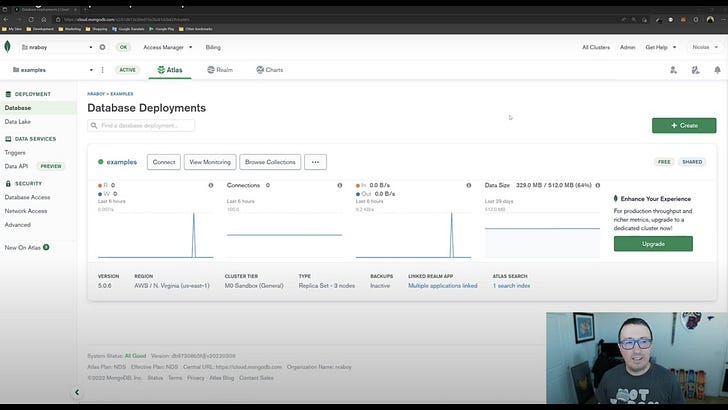The width and height of the screenshot is (728, 410).
Task: Open Google Play bookmark
Action: point(162,29)
